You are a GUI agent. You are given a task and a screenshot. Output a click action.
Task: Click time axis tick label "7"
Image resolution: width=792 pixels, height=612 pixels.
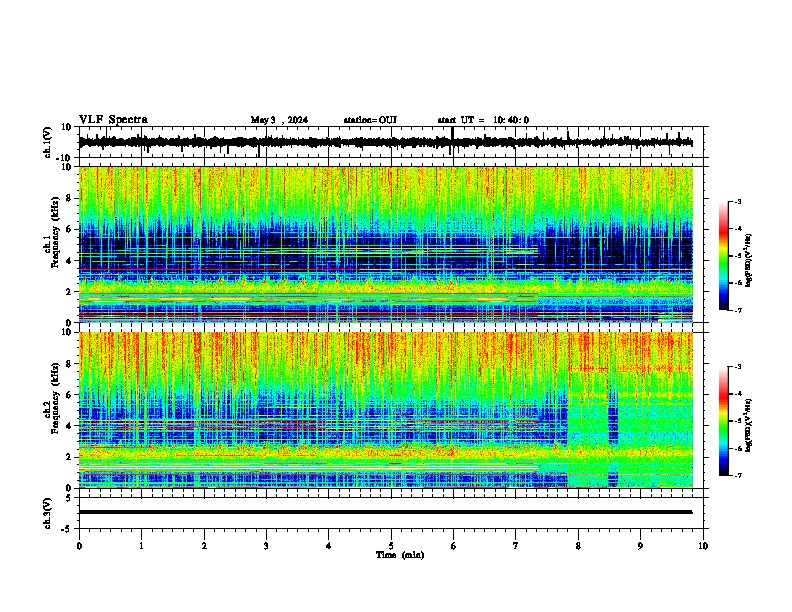coord(516,546)
